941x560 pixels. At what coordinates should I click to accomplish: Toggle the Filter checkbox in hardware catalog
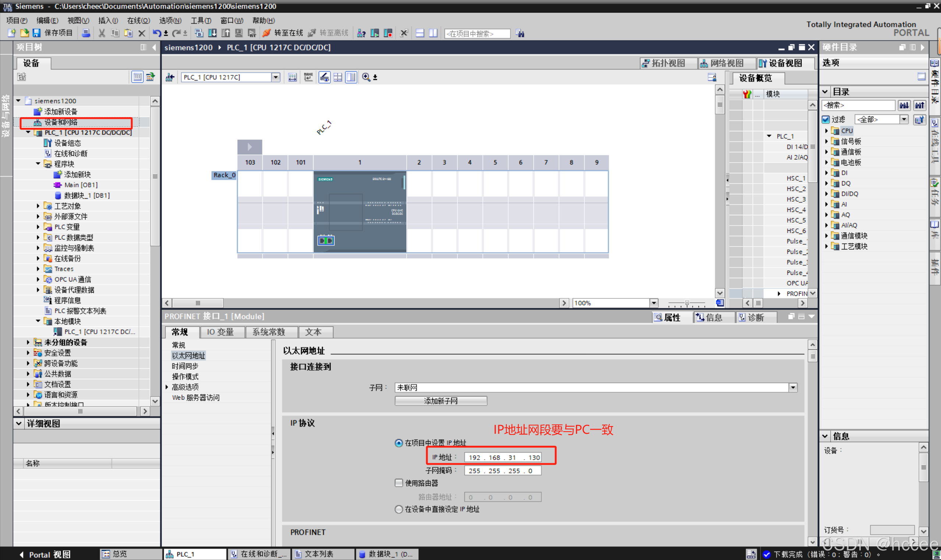click(x=826, y=120)
